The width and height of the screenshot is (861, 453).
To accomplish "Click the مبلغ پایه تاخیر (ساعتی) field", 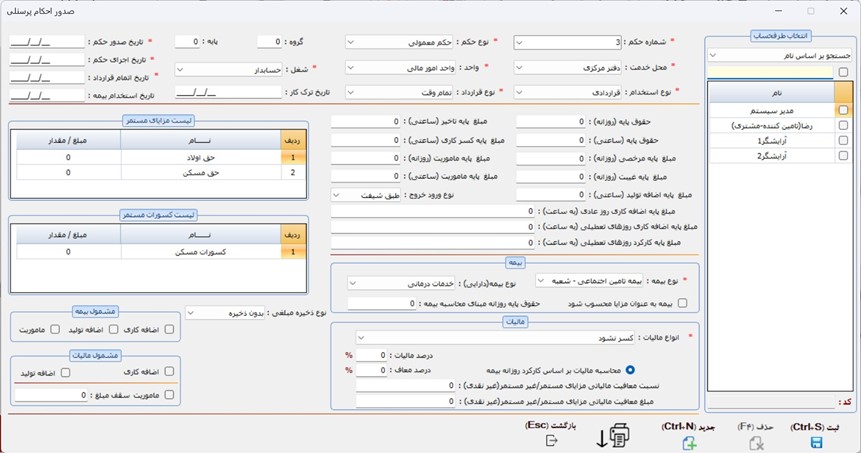I will coord(365,122).
